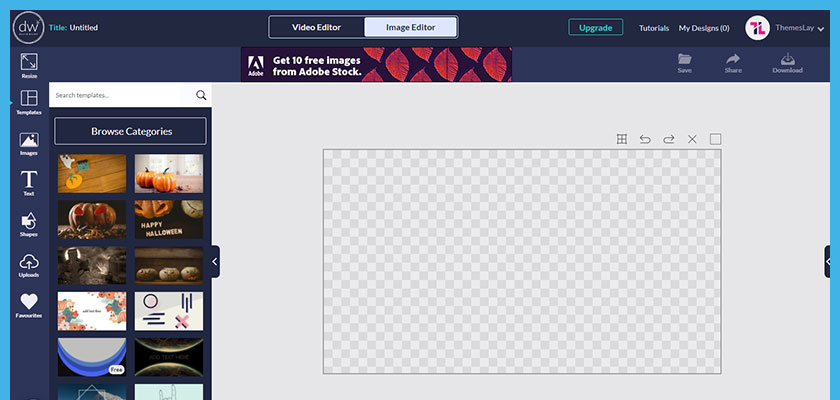Open Favourites with the heart icon
This screenshot has height=400, width=840.
[28, 305]
